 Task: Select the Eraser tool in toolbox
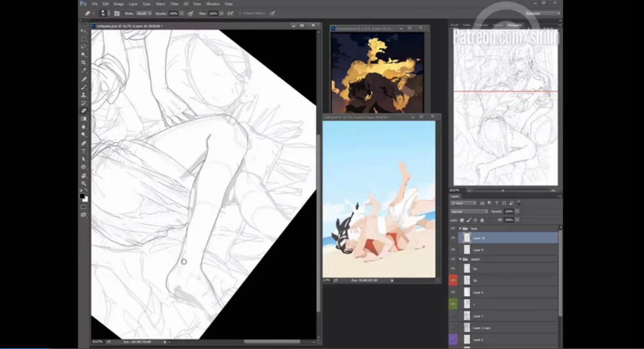pos(84,111)
